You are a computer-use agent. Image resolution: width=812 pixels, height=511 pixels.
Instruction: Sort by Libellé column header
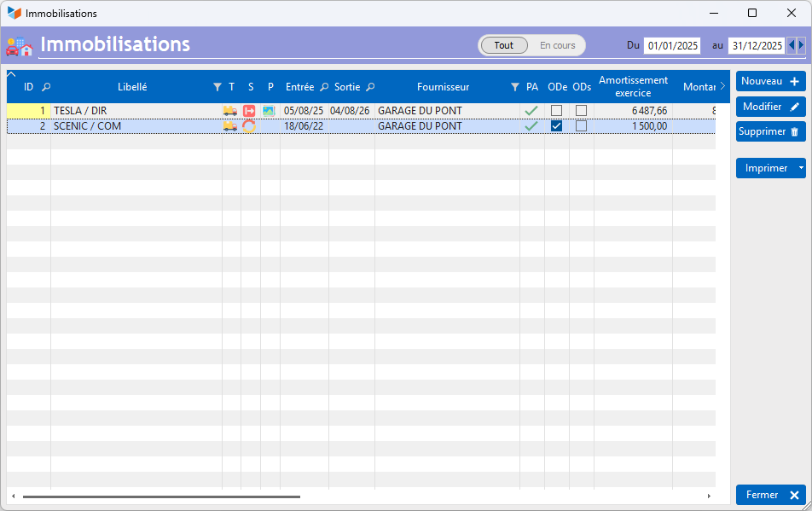[132, 87]
